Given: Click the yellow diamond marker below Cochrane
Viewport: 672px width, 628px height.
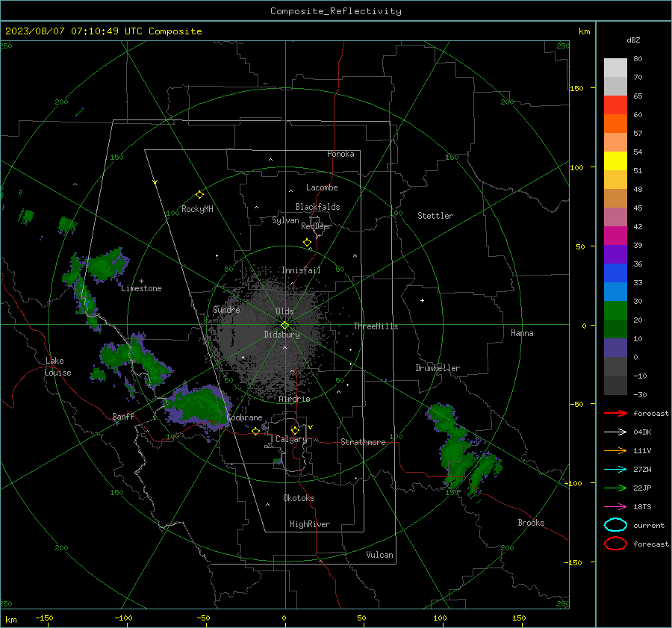Looking at the screenshot, I should [255, 431].
